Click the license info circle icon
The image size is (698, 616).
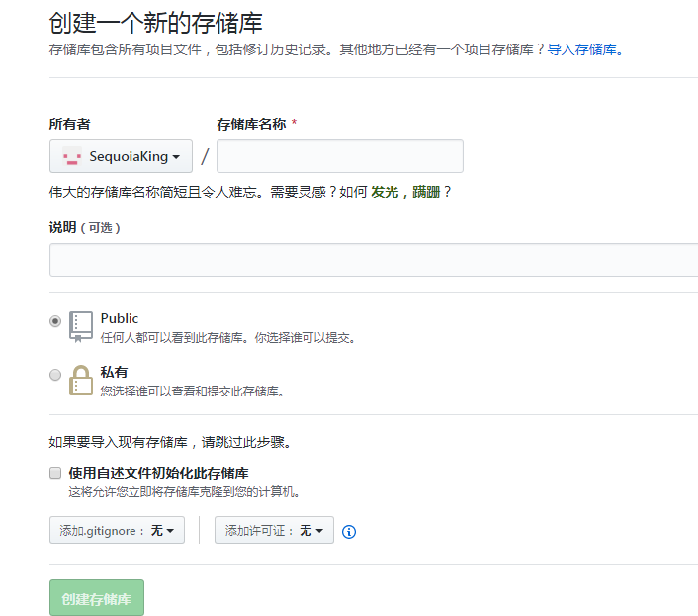click(349, 531)
